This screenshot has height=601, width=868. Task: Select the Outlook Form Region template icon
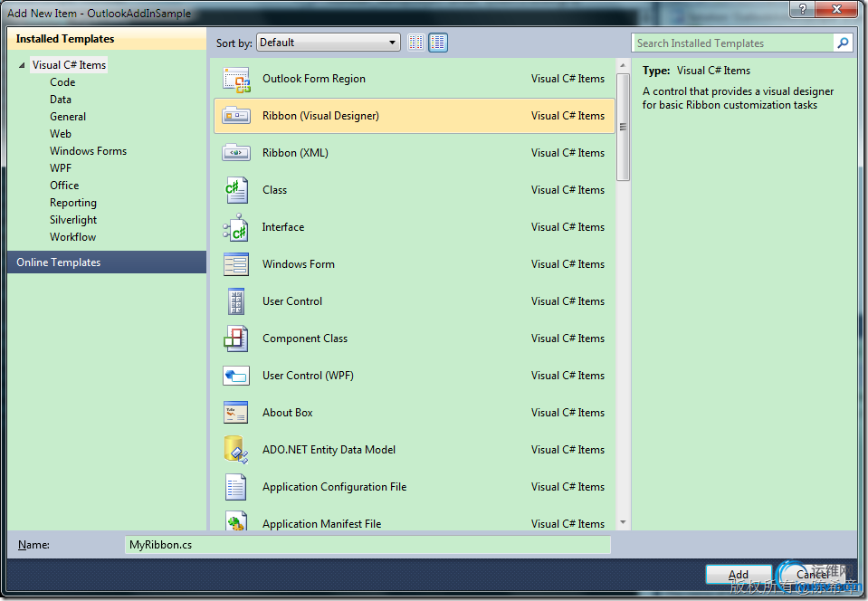pyautogui.click(x=236, y=79)
